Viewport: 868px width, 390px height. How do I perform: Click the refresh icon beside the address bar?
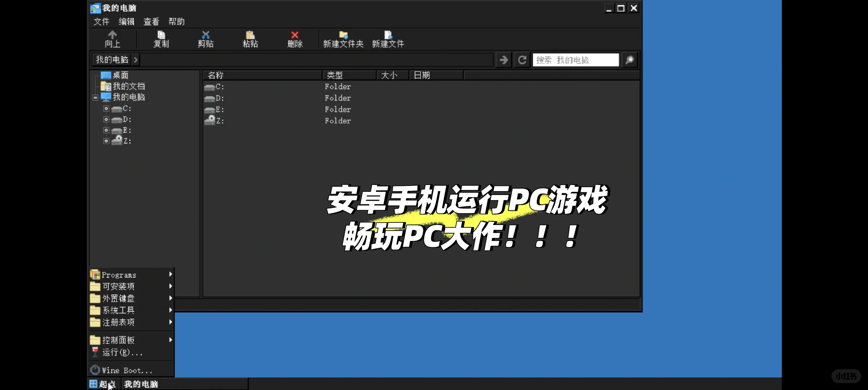(x=522, y=60)
